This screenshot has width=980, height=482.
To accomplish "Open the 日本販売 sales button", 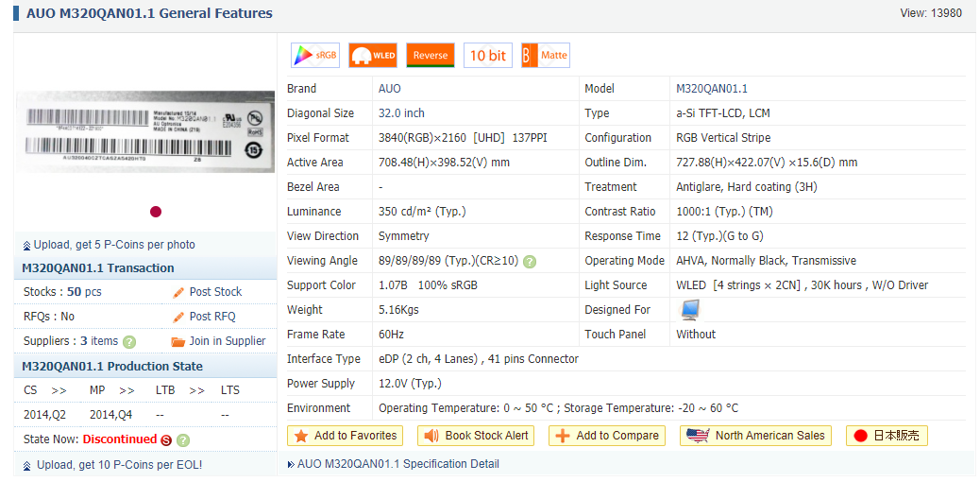I will point(887,436).
